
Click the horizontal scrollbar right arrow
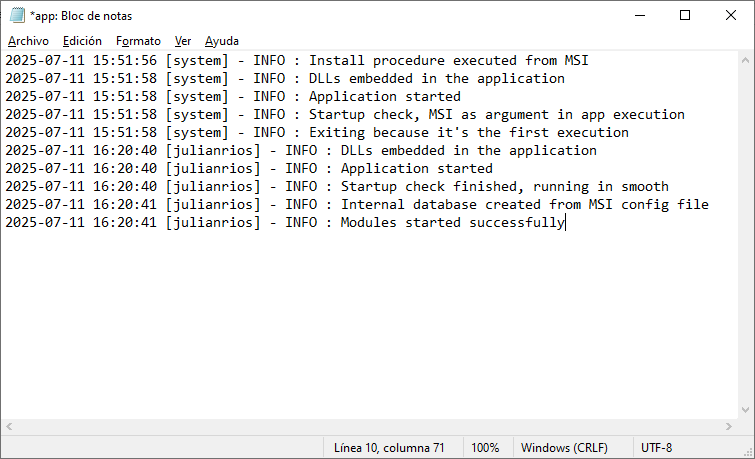point(729,426)
